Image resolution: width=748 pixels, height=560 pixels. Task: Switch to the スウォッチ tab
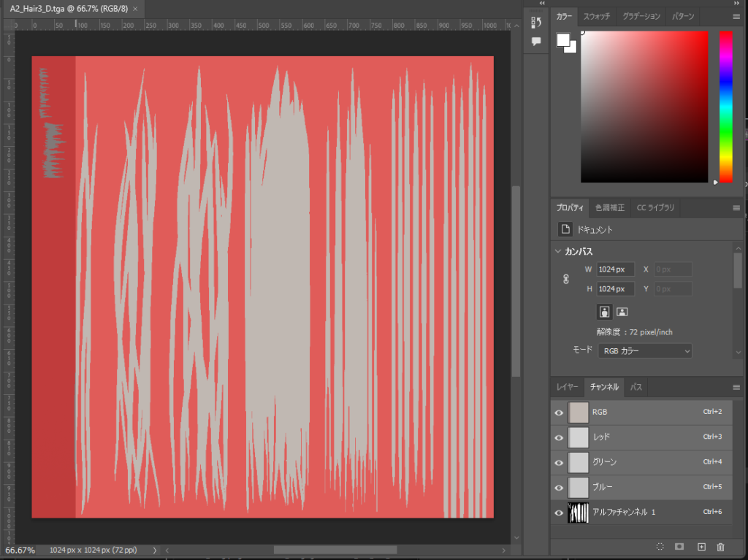click(x=596, y=16)
